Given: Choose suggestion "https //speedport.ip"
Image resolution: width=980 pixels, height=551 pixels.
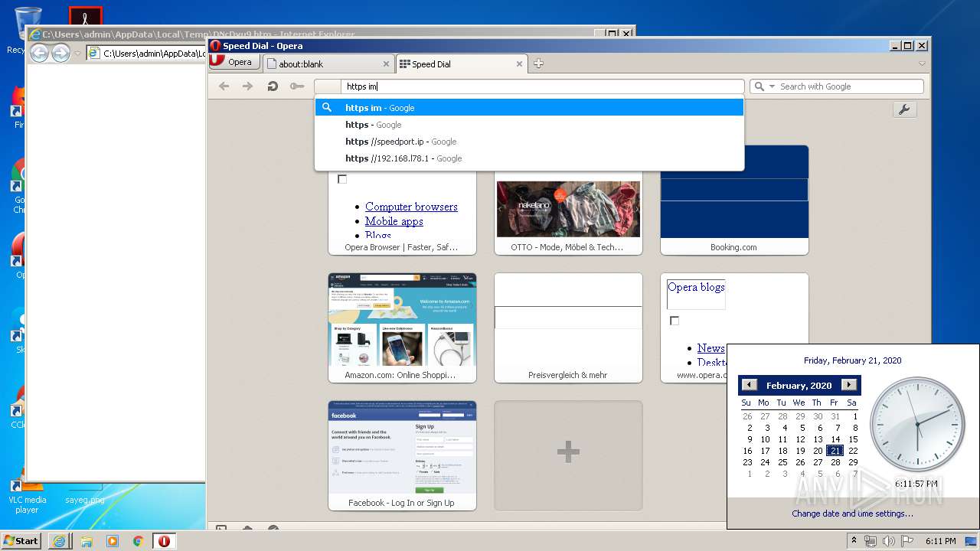Looking at the screenshot, I should [529, 142].
